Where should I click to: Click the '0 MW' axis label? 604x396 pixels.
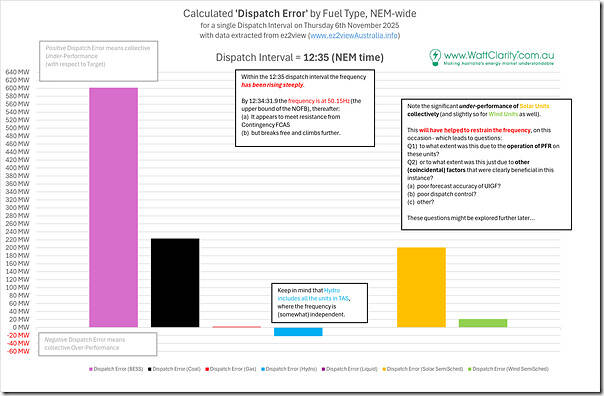click(21, 327)
